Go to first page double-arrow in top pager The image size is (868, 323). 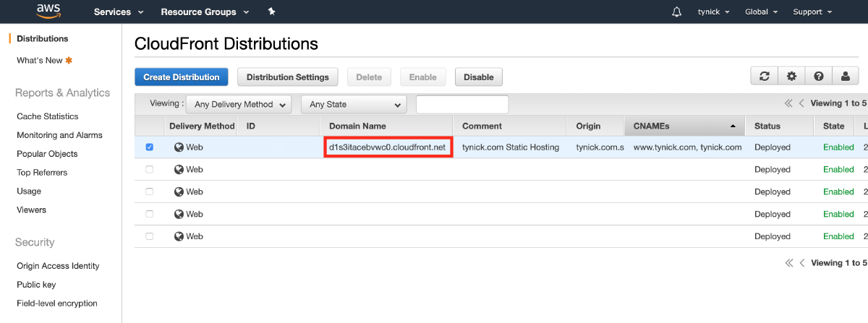pyautogui.click(x=789, y=103)
